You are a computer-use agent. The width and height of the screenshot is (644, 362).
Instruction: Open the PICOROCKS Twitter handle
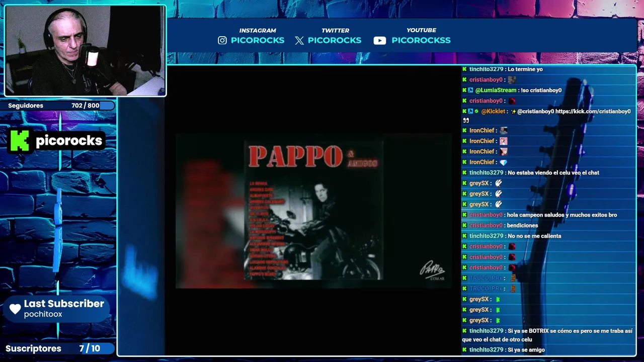tap(335, 40)
